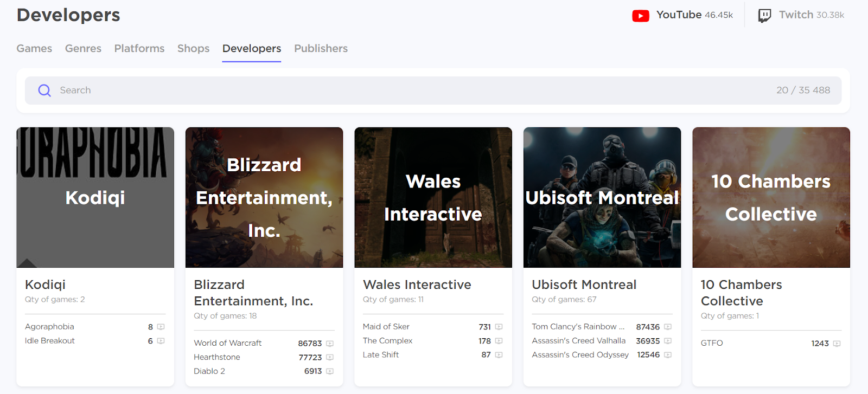Switch to the Genres tab
Viewport: 868px width, 394px height.
pyautogui.click(x=83, y=48)
